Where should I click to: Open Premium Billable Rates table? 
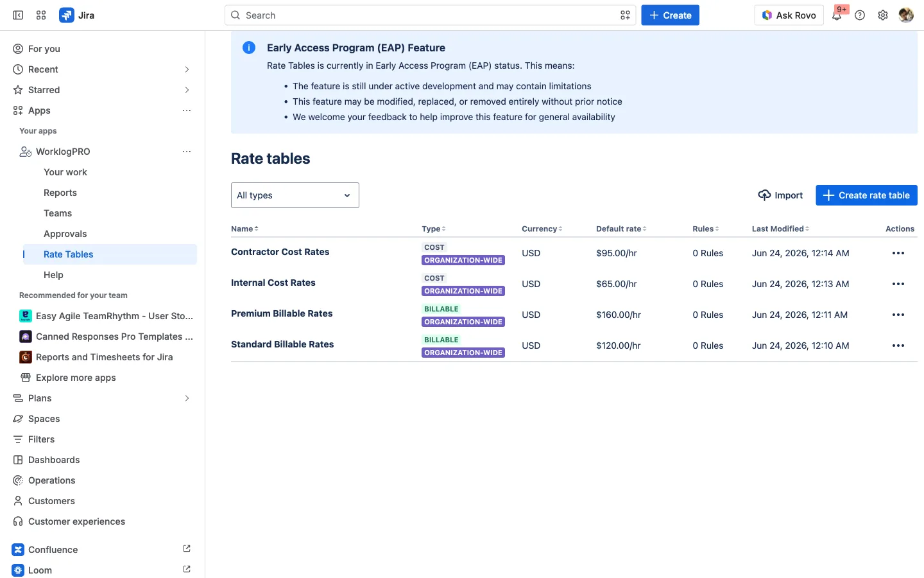pyautogui.click(x=282, y=313)
